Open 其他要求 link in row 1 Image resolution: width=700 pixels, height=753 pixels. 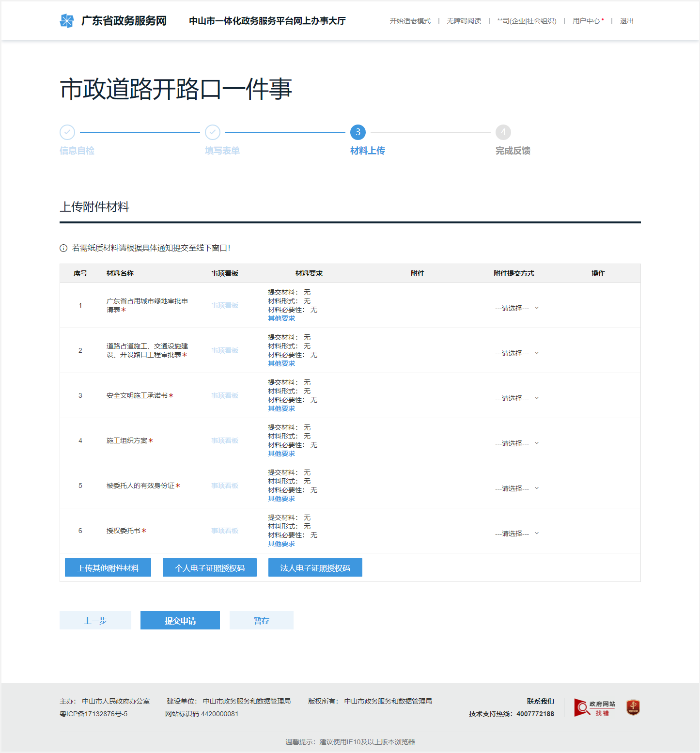click(x=281, y=318)
